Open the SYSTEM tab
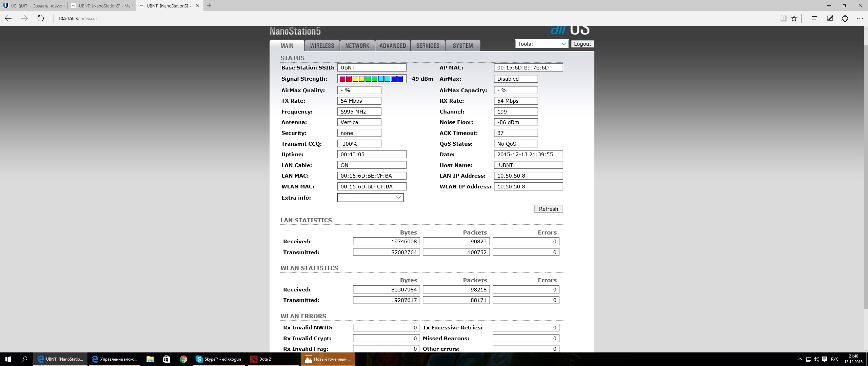Viewport: 868px width, 366px height. click(463, 46)
